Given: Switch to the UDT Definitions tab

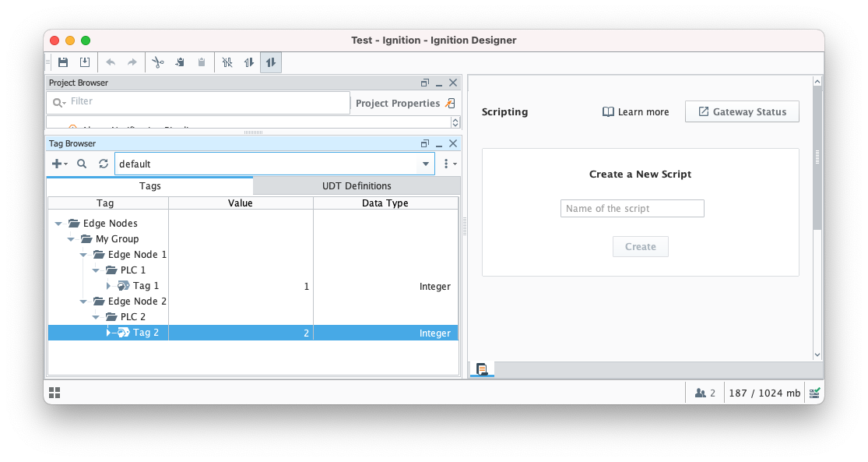Looking at the screenshot, I should pos(357,185).
